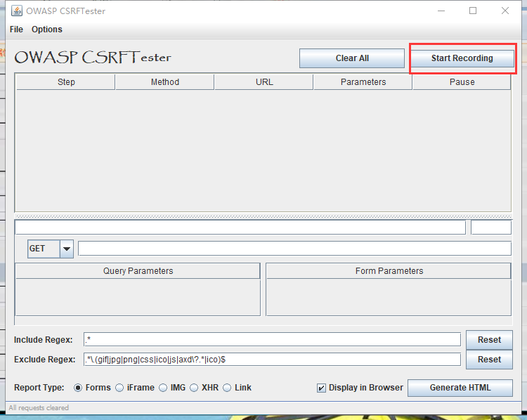Click the Step column header

point(66,82)
